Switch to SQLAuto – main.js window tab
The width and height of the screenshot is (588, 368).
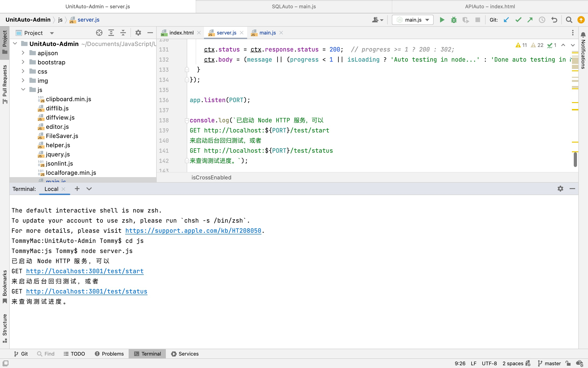click(x=294, y=7)
